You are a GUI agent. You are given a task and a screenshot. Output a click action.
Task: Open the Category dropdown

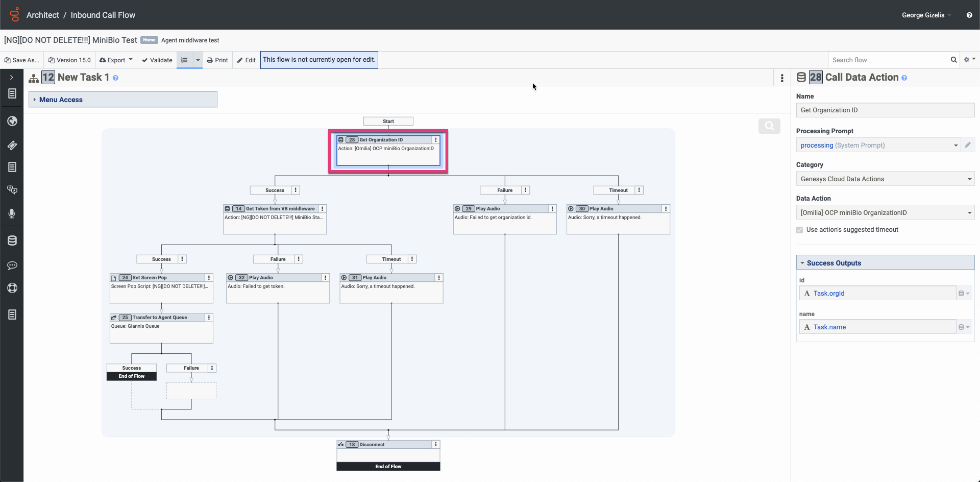point(885,179)
